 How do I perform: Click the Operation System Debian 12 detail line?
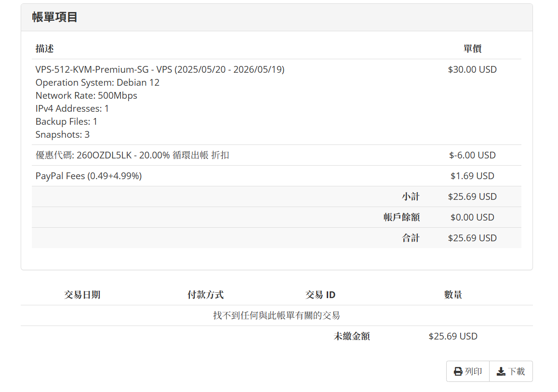(97, 82)
